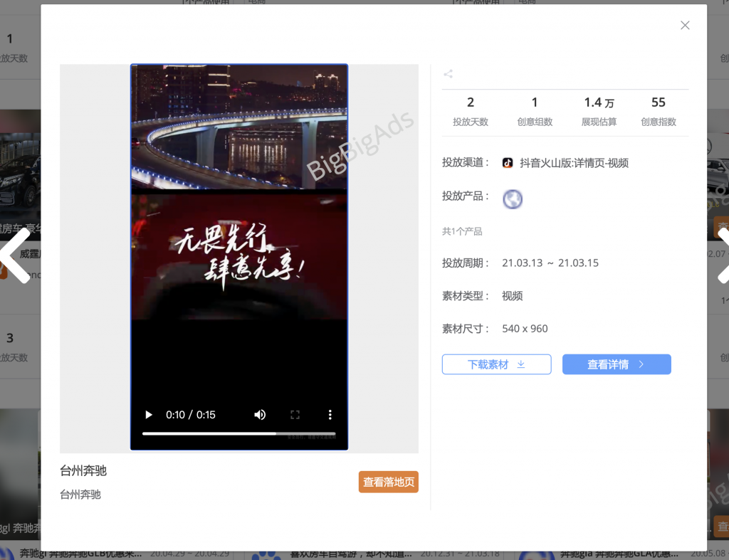Click the 投放天数 stat value 2

click(471, 102)
